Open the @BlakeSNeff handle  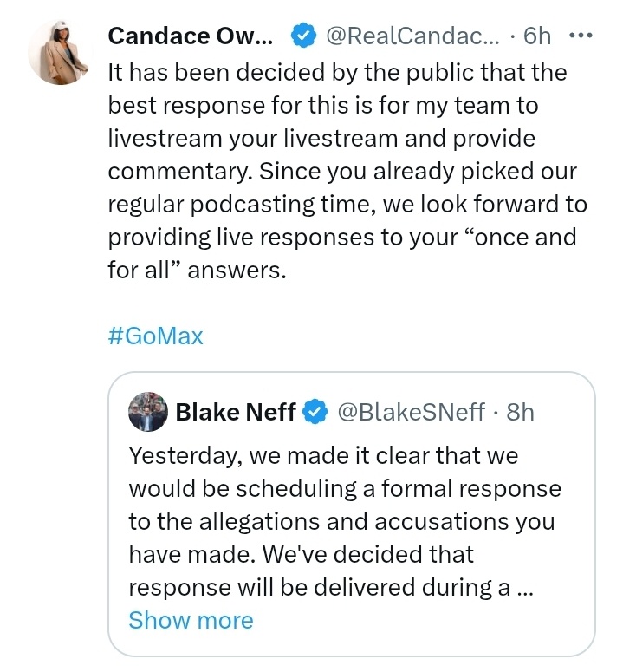(410, 411)
